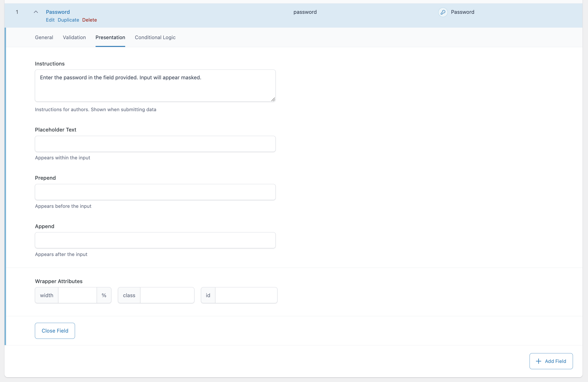The height and width of the screenshot is (382, 588).
Task: Focus the width wrapper attribute field
Action: click(77, 295)
